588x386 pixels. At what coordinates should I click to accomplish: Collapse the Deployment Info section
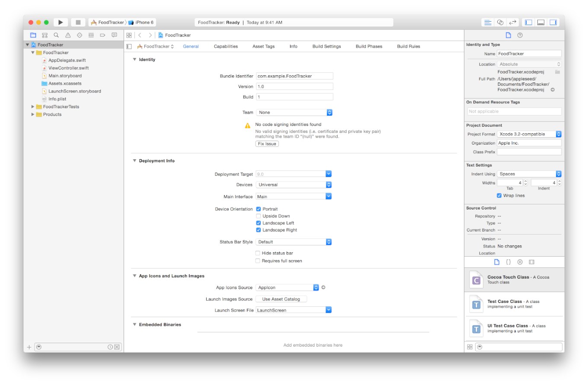click(x=134, y=161)
